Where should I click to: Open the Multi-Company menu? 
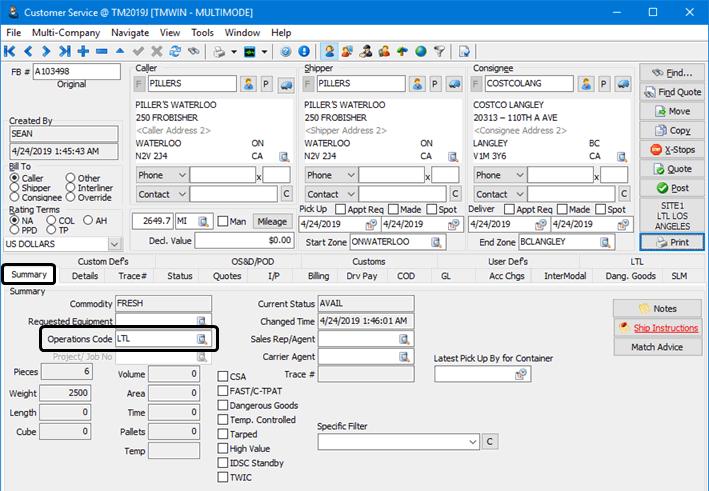point(65,33)
